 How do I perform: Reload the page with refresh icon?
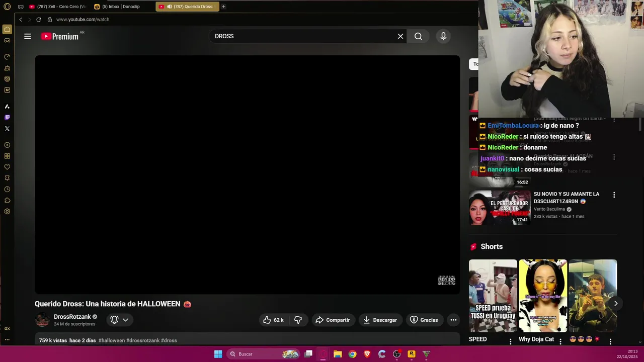coord(39,20)
